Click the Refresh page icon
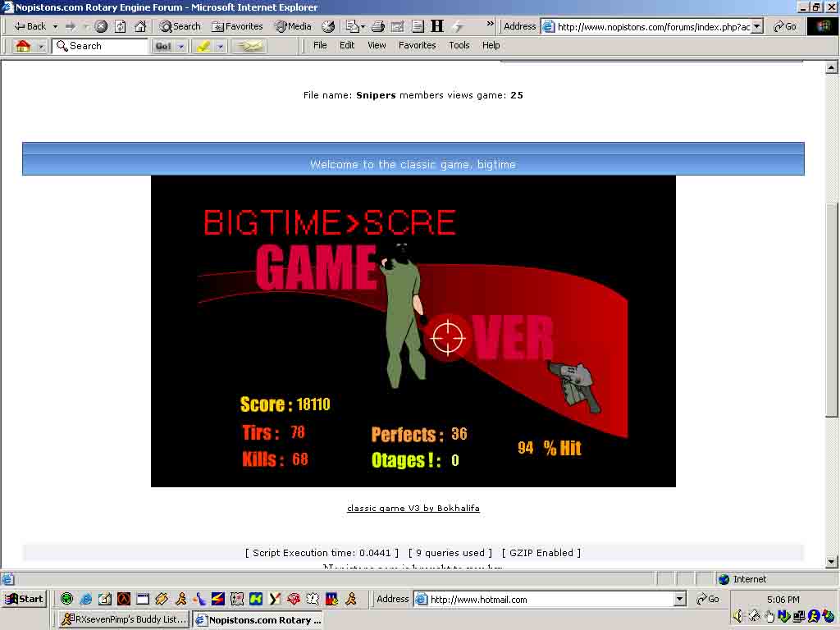This screenshot has width=840, height=630. click(121, 26)
